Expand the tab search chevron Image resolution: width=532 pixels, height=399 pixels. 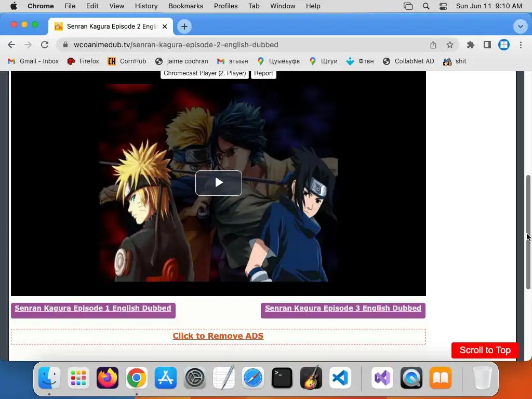coord(520,26)
